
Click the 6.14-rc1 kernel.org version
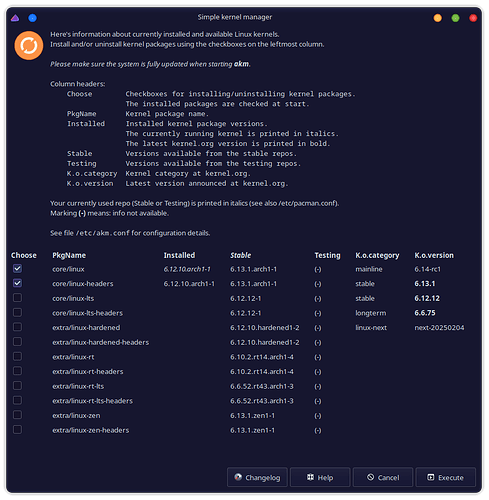pos(428,269)
